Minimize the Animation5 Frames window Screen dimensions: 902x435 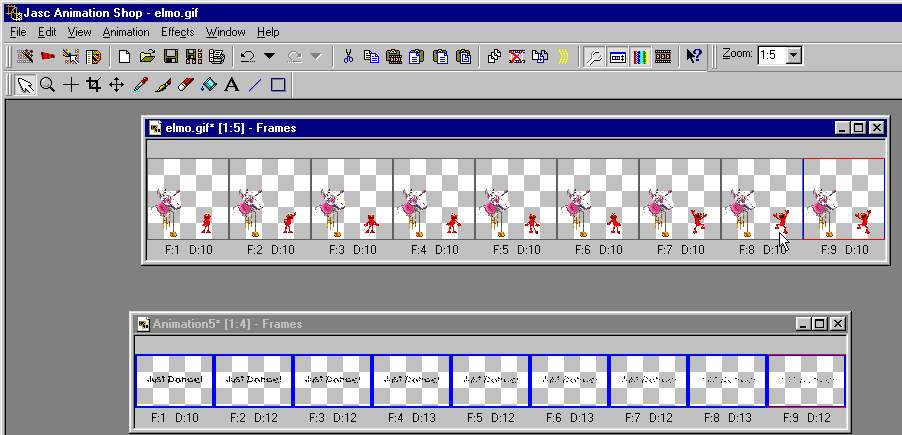pyautogui.click(x=804, y=324)
